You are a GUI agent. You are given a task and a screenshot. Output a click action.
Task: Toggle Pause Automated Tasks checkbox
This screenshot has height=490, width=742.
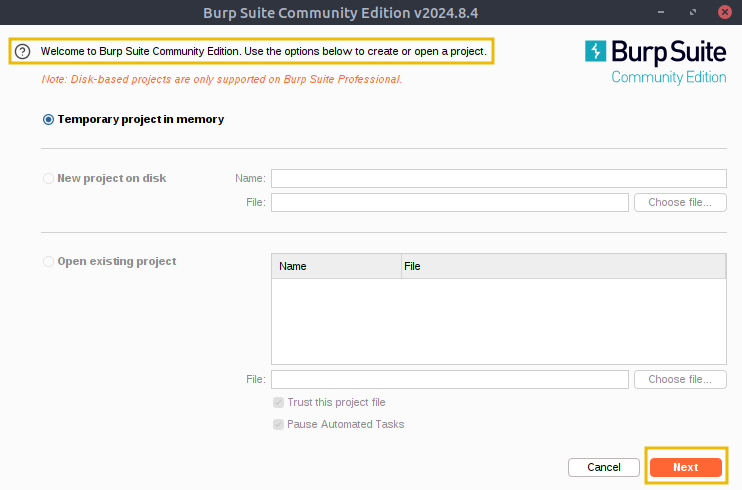[x=278, y=424]
